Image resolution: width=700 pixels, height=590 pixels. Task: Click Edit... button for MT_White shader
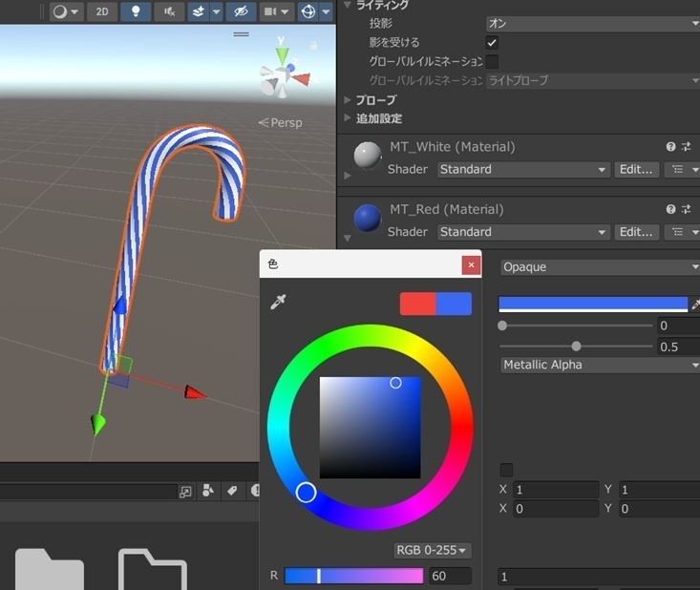click(636, 170)
